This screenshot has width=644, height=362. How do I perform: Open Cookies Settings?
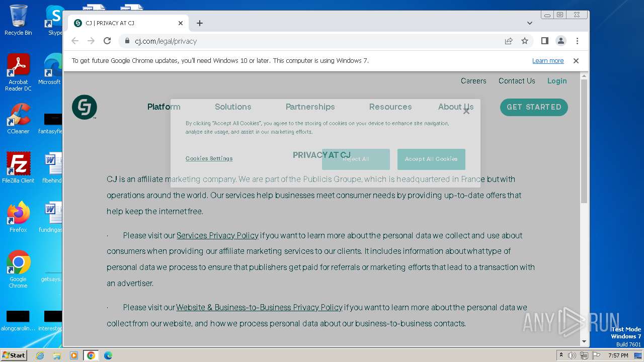pos(209,158)
